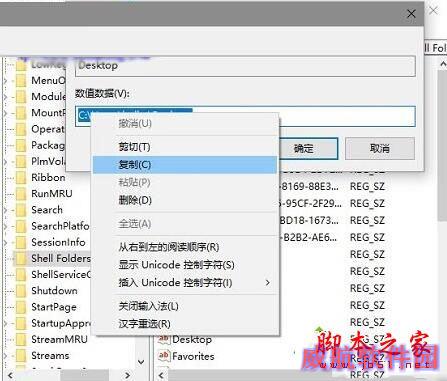Screen dimensions: 447x381
Task: Choose Reconversion (汉字重选) entry
Action: point(185,324)
